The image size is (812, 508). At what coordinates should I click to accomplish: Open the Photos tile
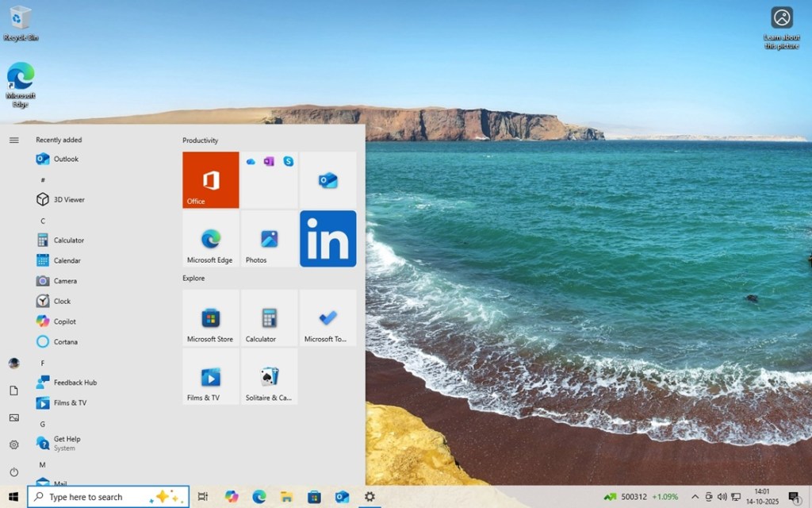point(269,239)
